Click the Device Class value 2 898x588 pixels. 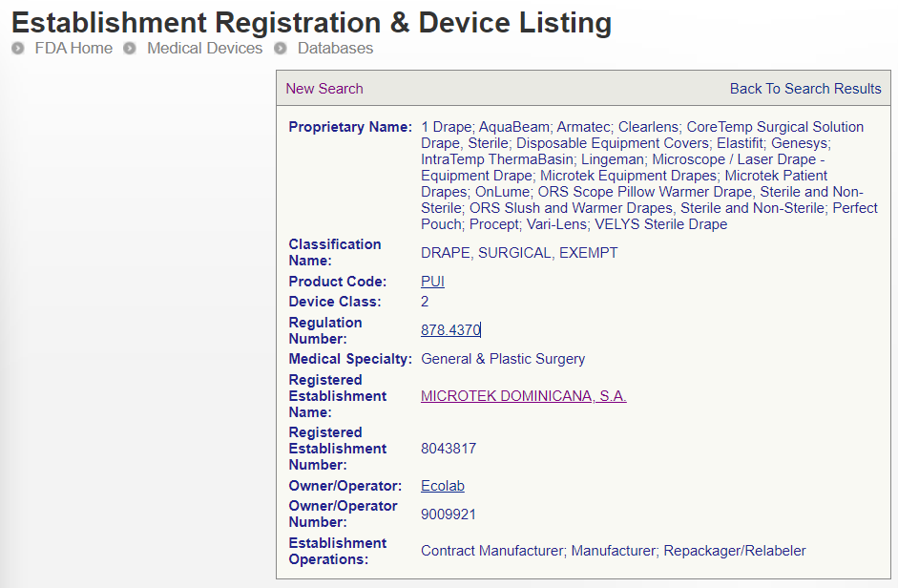[x=425, y=302]
